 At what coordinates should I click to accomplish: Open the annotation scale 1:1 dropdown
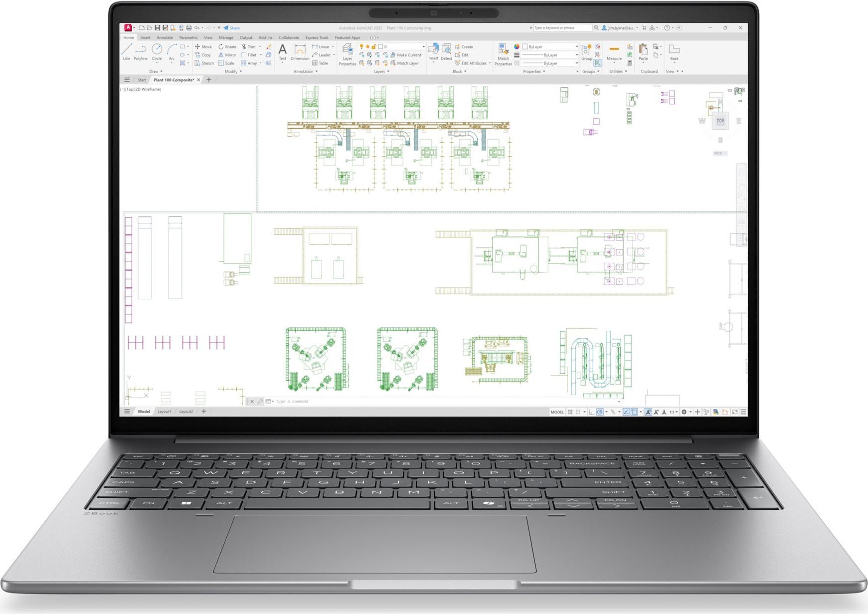click(x=674, y=412)
